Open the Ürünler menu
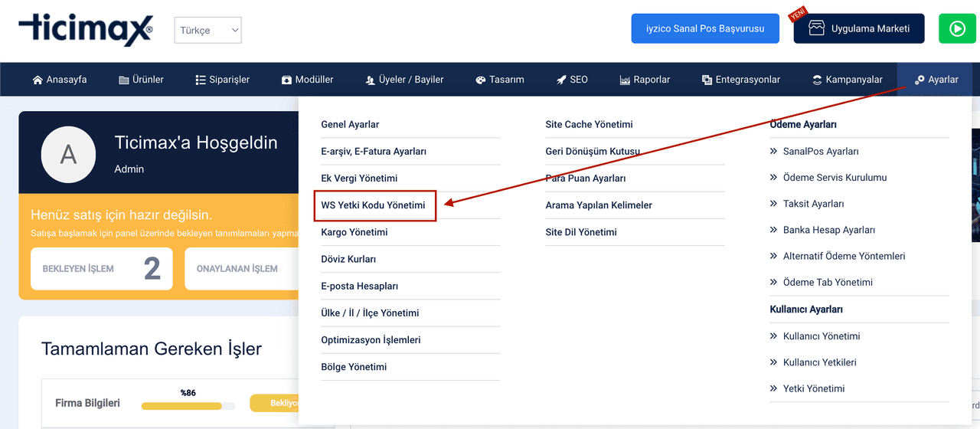The width and height of the screenshot is (980, 429). click(x=141, y=80)
